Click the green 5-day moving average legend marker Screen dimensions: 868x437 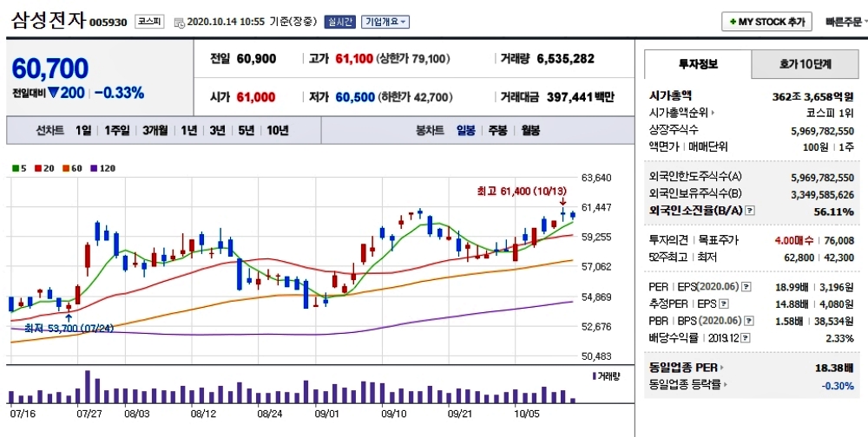16,168
